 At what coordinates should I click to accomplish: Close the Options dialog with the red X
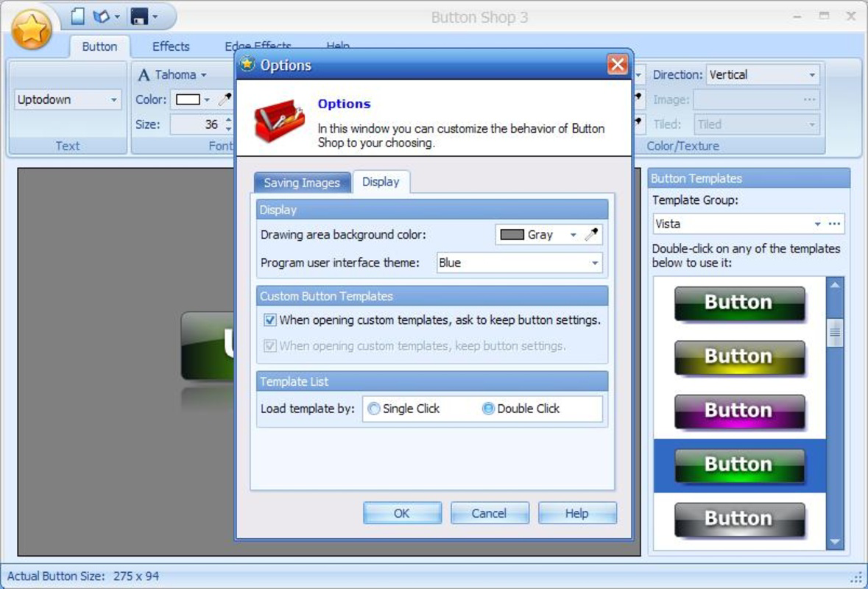click(617, 65)
